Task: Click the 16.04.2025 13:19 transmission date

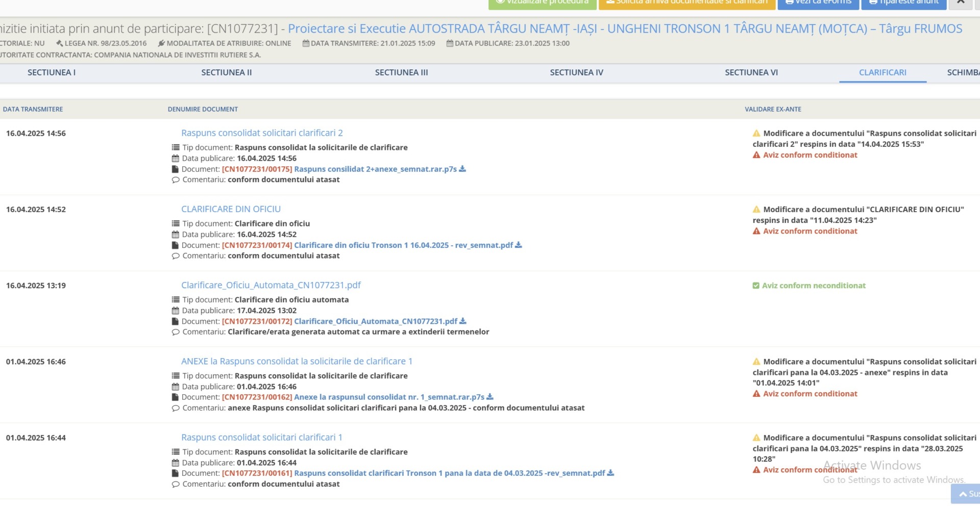Action: tap(36, 286)
